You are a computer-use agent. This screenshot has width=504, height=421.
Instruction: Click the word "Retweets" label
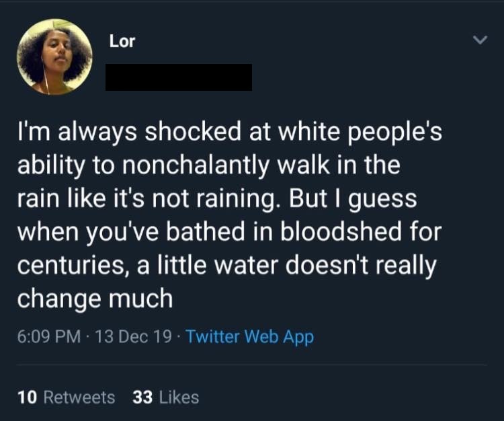79,397
